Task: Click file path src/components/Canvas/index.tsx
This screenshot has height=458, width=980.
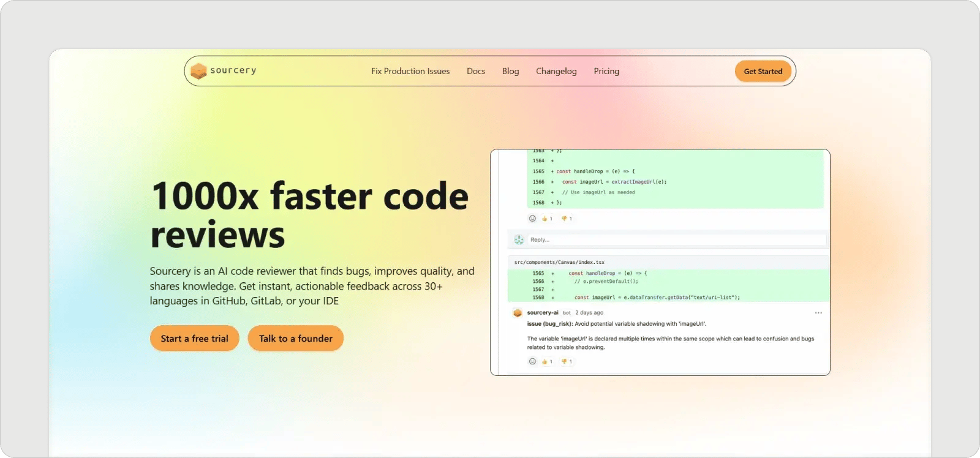Action: 559,262
